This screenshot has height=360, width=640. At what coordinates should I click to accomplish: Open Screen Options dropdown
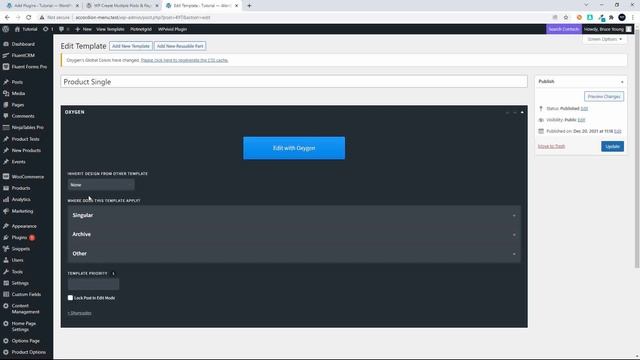[x=604, y=39]
